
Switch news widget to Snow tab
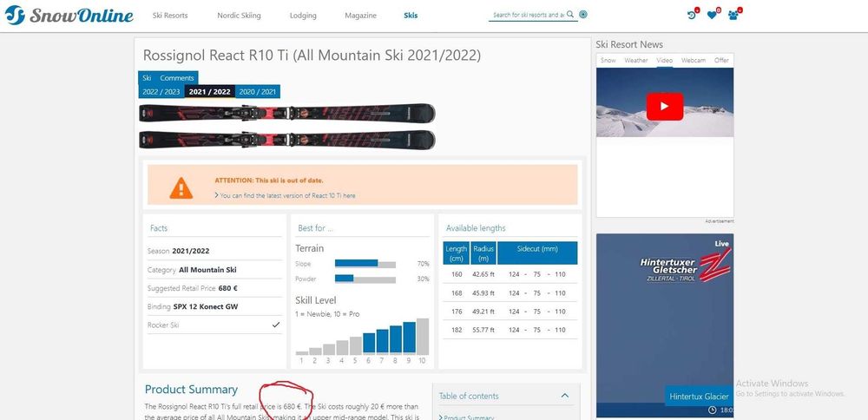click(608, 61)
